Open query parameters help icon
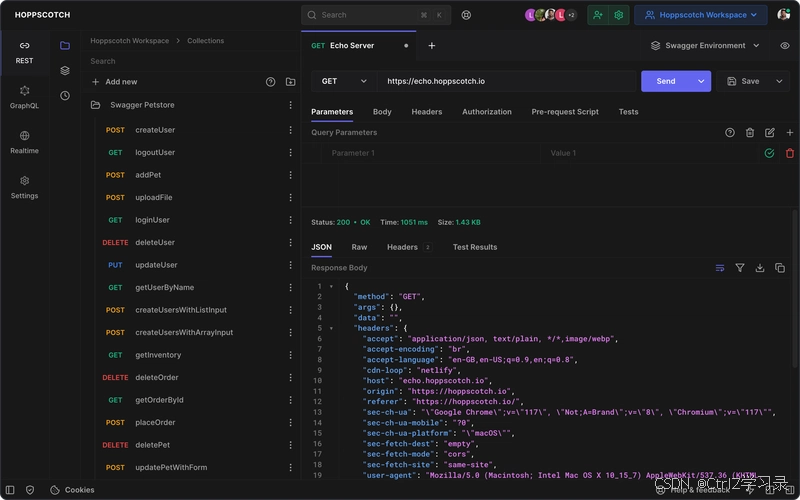800x500 pixels. point(730,133)
